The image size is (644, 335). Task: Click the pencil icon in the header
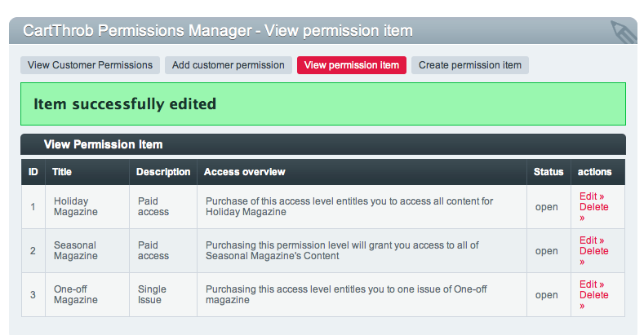(x=623, y=32)
